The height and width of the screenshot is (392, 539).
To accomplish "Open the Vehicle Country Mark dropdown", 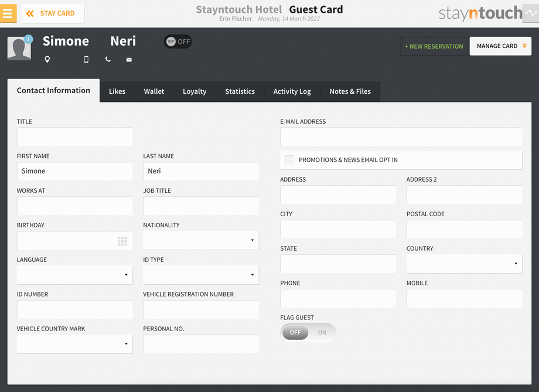I will pyautogui.click(x=74, y=344).
